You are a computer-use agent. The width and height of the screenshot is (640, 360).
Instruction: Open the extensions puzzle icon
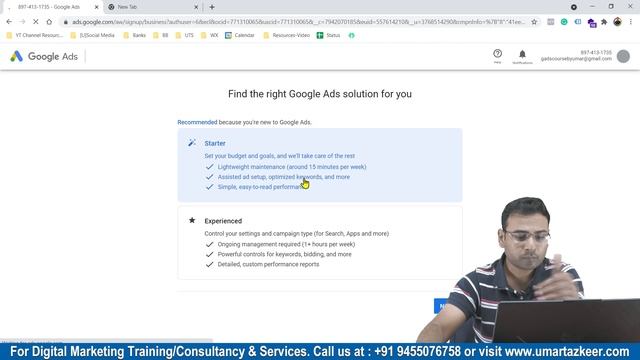604,22
